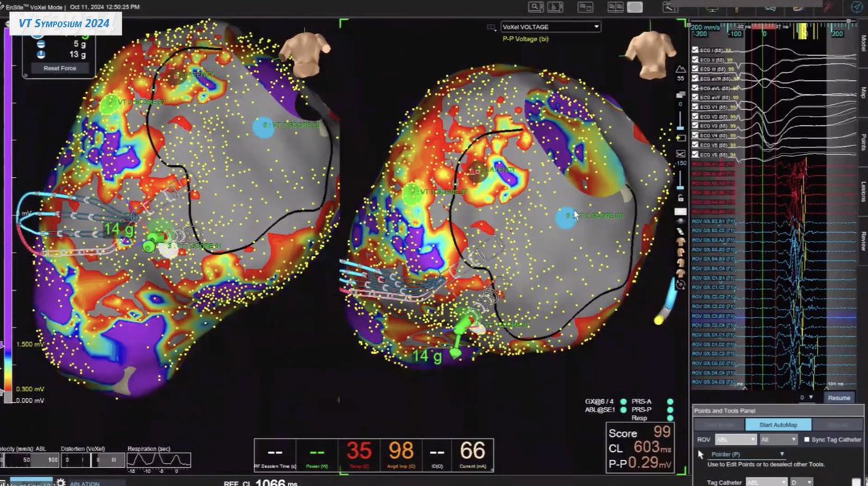Switch to the Map side tab
The image size is (868, 486).
(x=864, y=92)
